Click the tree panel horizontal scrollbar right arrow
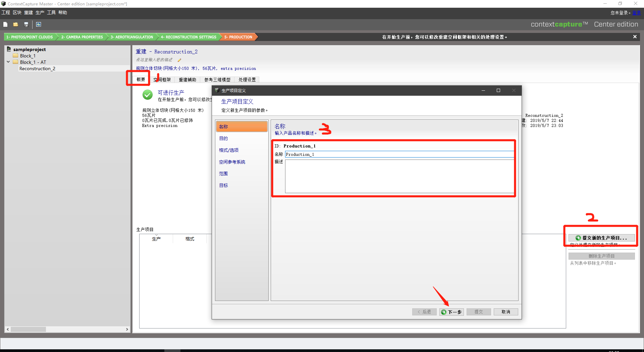Screen dimensions: 644x352 coord(127,329)
